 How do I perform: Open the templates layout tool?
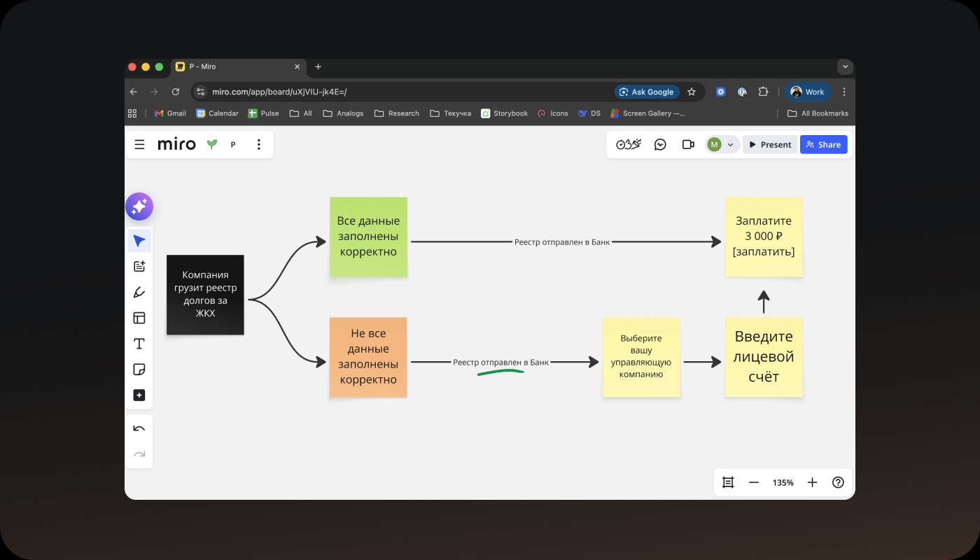[139, 318]
